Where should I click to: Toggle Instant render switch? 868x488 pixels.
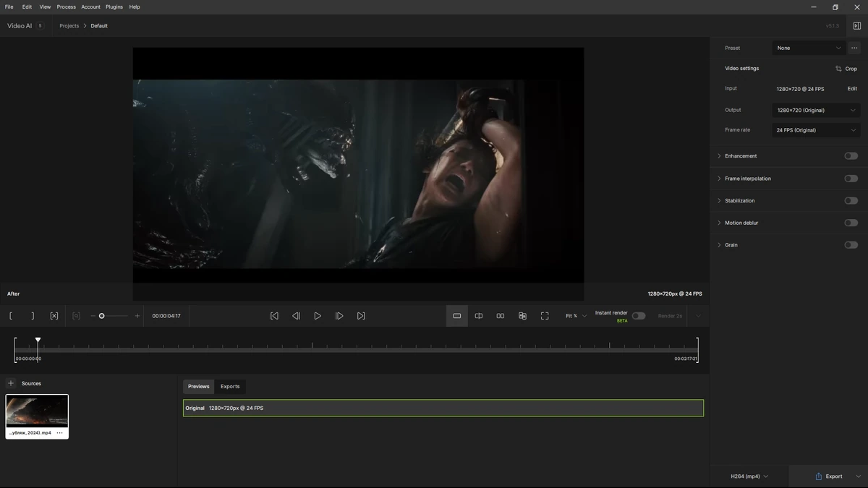pyautogui.click(x=639, y=316)
